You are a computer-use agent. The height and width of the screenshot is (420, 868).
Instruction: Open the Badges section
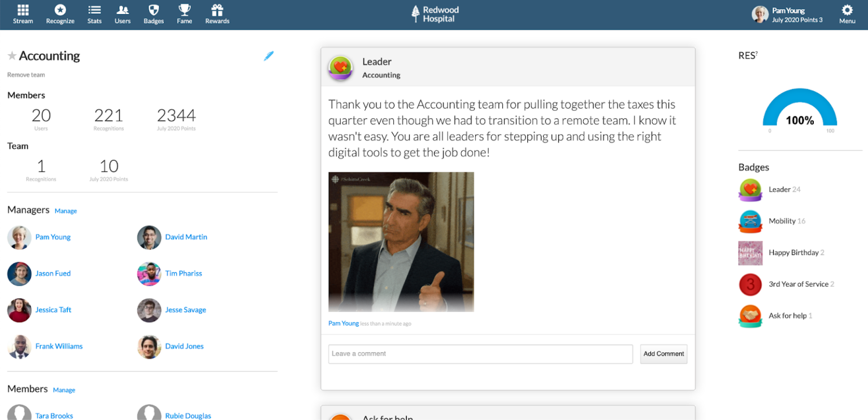(153, 14)
